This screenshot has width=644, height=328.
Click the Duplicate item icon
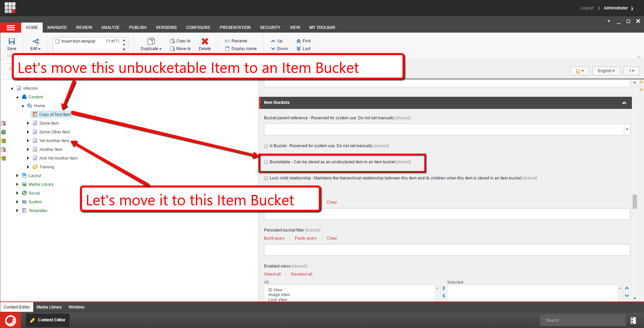coord(151,42)
